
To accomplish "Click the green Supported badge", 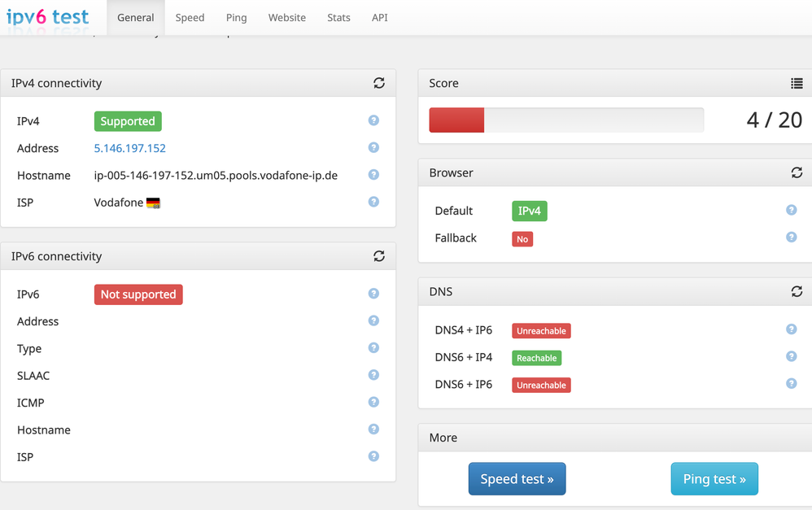I will tap(128, 121).
